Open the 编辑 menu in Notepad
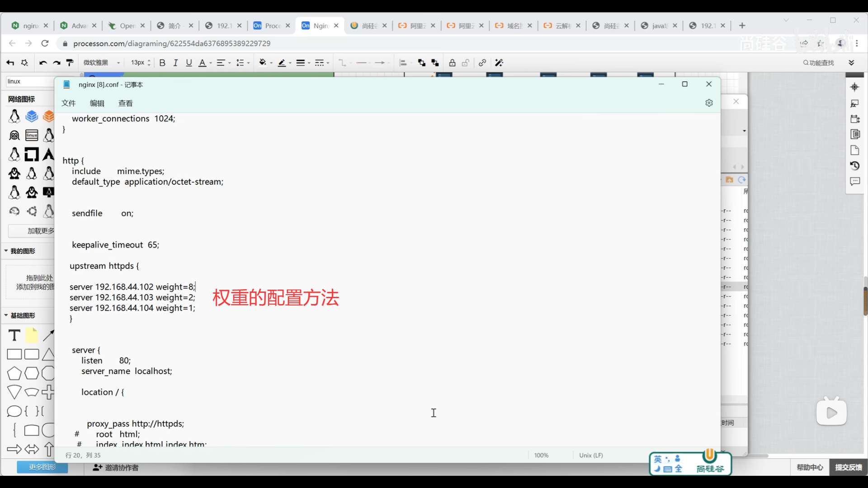Screen dimensions: 868x488 click(97, 103)
